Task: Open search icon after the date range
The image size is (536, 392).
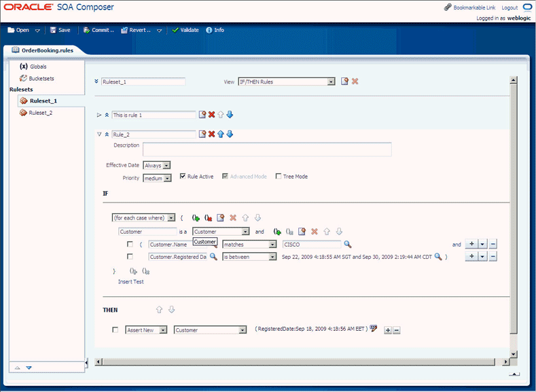Action: (x=438, y=256)
